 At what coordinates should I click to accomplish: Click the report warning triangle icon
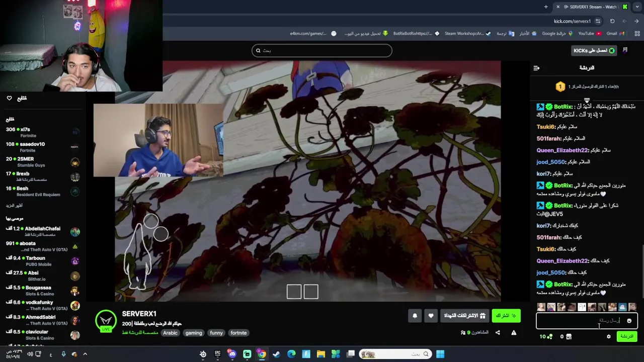[x=514, y=332]
